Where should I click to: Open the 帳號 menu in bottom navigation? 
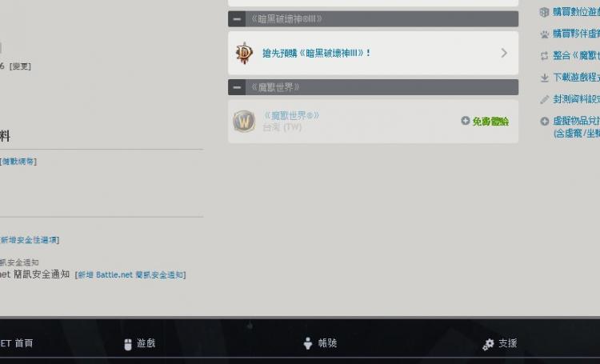[320, 343]
